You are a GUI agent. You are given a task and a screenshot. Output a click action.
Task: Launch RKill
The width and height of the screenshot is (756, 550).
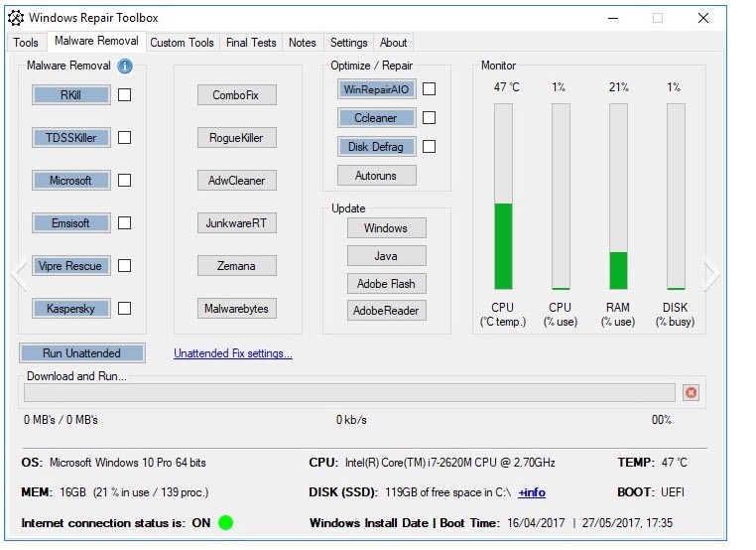coord(71,95)
